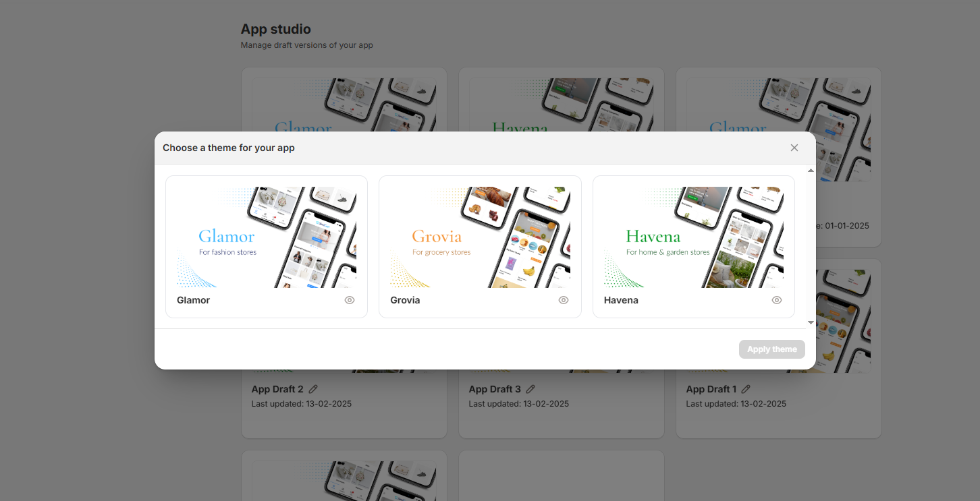Image resolution: width=980 pixels, height=501 pixels.
Task: Click the Glamor theme name label
Action: click(x=194, y=300)
